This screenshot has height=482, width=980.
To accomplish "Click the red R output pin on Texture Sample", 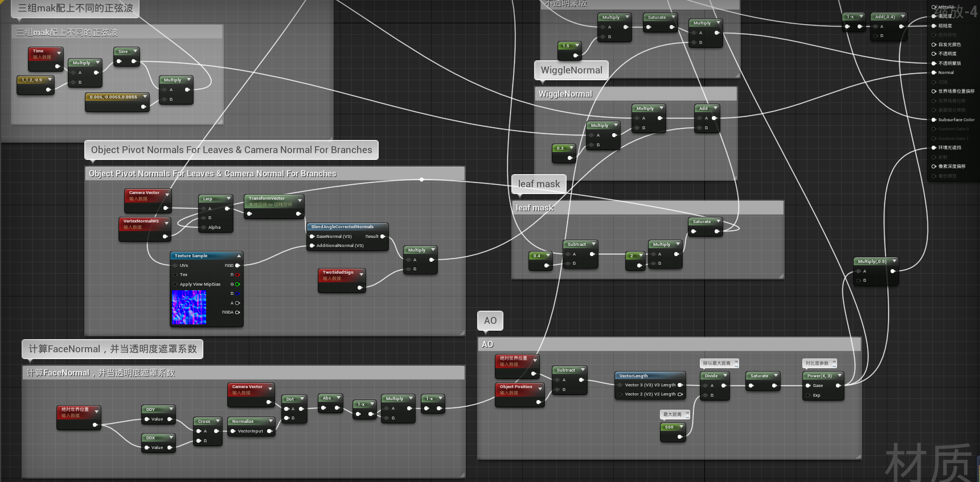I will [237, 275].
